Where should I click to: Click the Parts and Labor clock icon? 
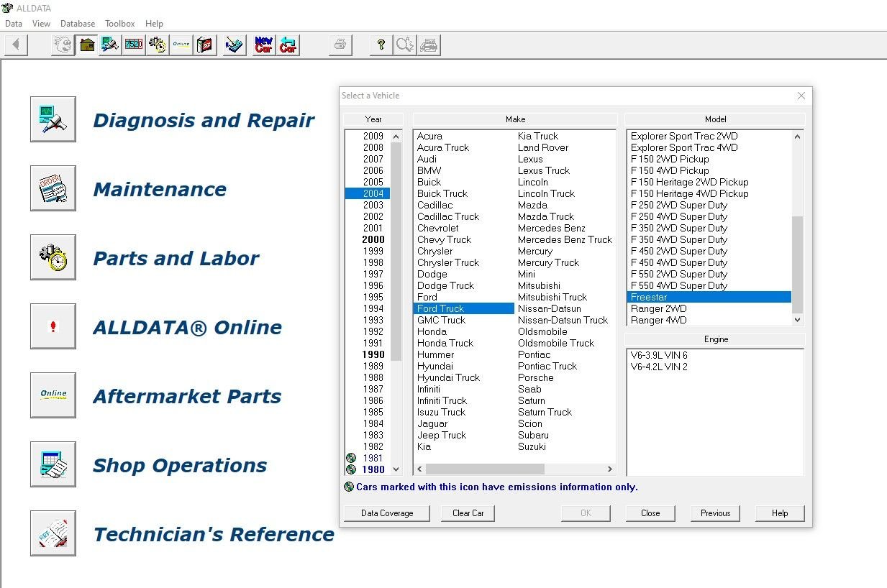(x=53, y=257)
